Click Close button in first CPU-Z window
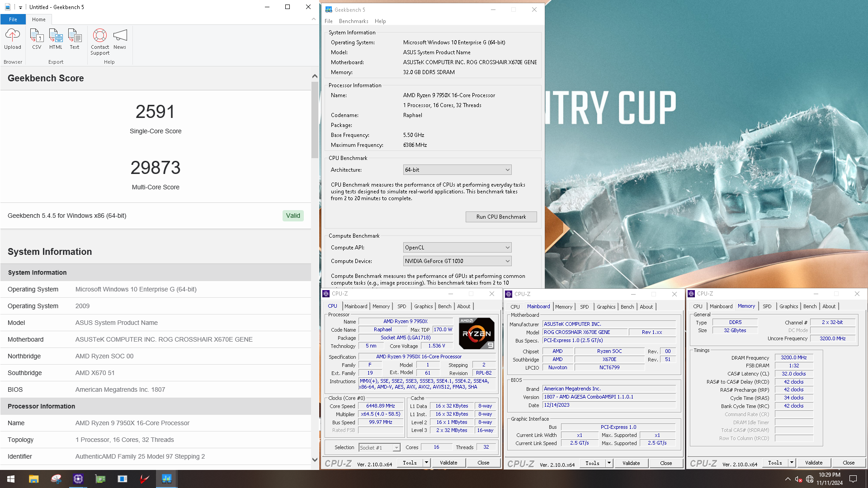868x488 pixels. 483,463
